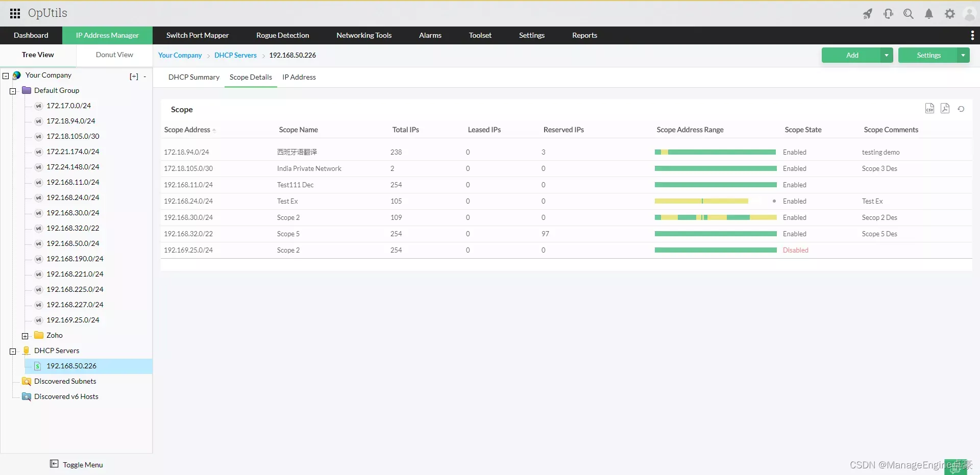Collapse all tree nodes with minus

click(x=145, y=77)
